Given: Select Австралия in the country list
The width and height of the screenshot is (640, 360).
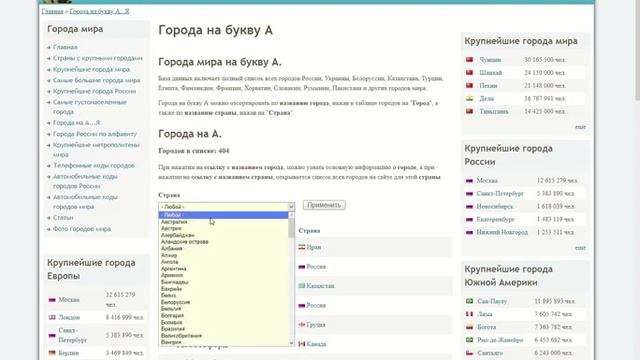Looking at the screenshot, I should (x=174, y=222).
